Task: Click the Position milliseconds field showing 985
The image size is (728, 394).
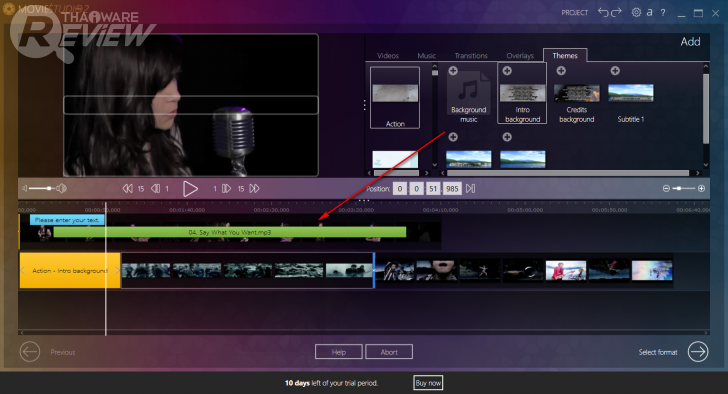Action: pyautogui.click(x=452, y=188)
